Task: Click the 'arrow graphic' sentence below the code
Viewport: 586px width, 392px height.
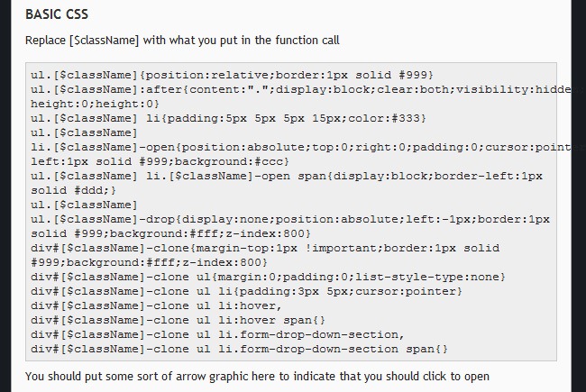Action: point(258,376)
